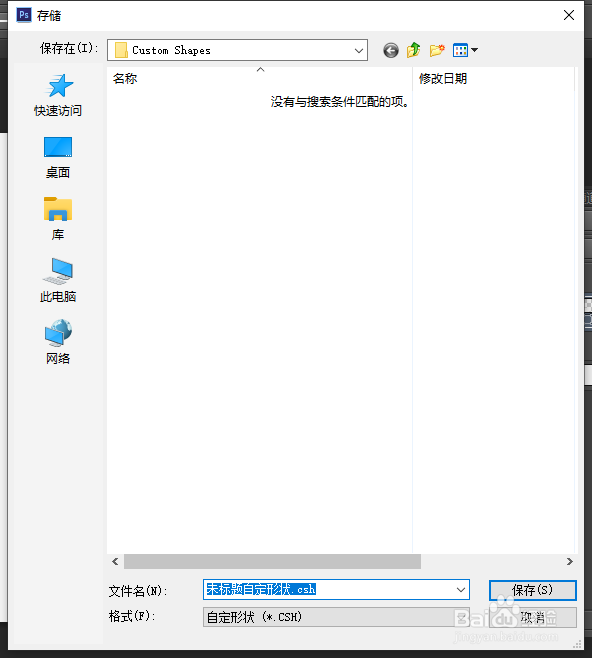Open the view menu grid icon
This screenshot has height=658, width=592.
tap(460, 50)
